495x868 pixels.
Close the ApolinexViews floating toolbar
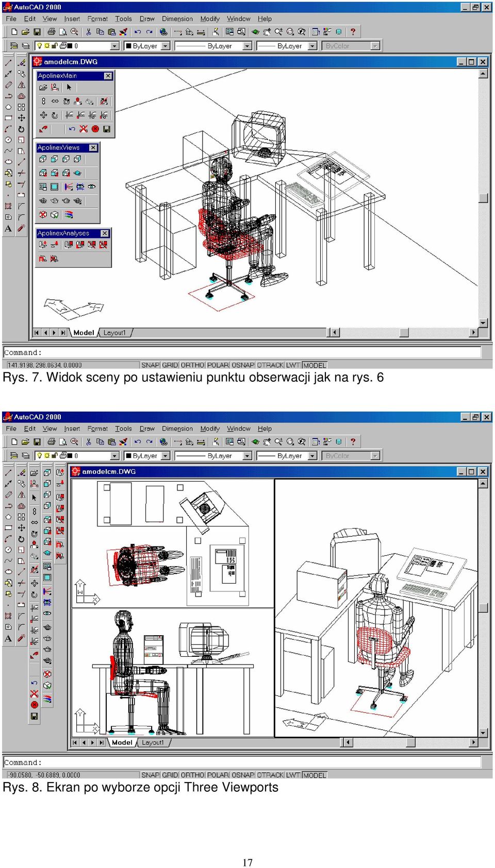point(93,148)
